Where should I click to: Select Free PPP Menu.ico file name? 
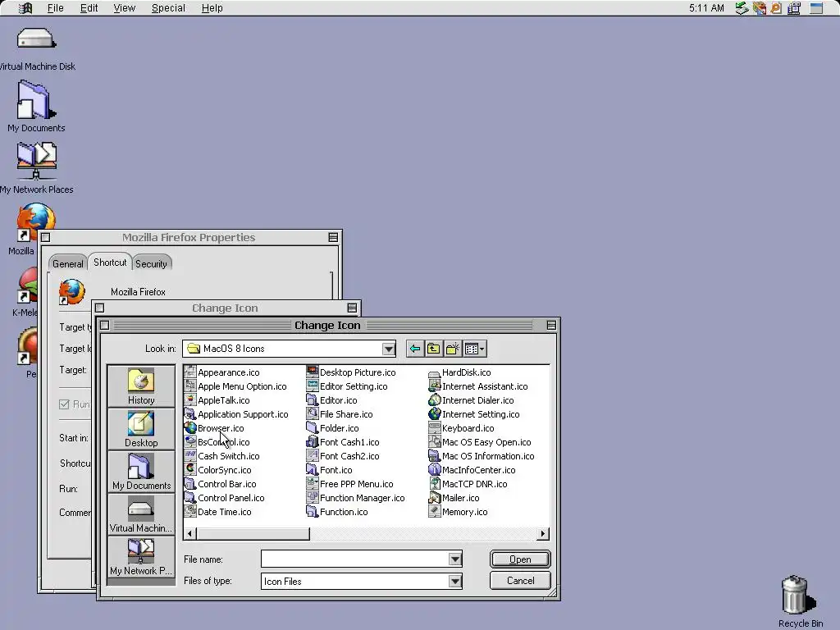[x=356, y=484]
